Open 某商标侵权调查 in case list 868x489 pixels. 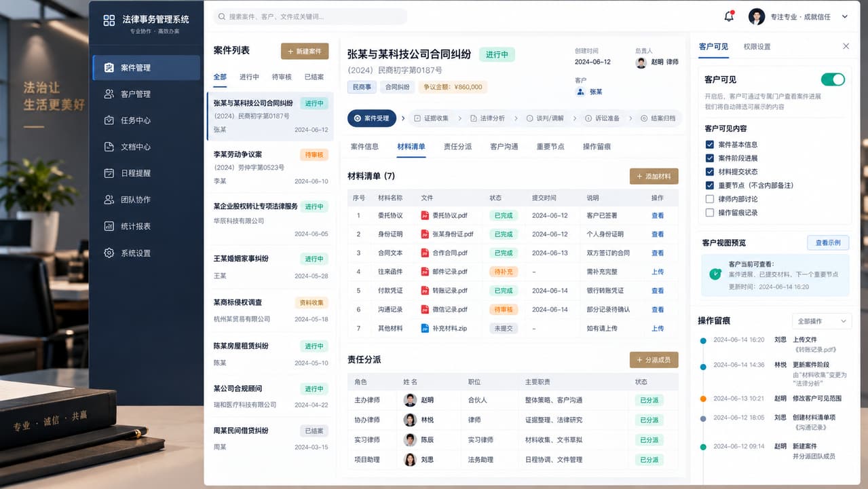(x=270, y=310)
